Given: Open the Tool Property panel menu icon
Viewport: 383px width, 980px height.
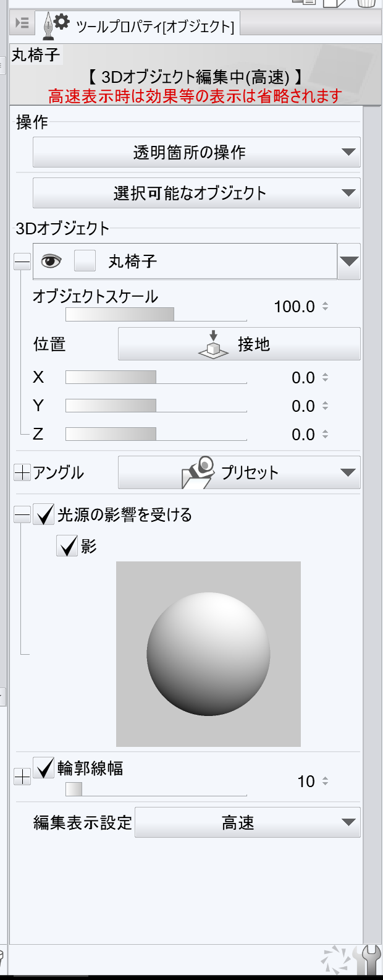Looking at the screenshot, I should [x=22, y=23].
